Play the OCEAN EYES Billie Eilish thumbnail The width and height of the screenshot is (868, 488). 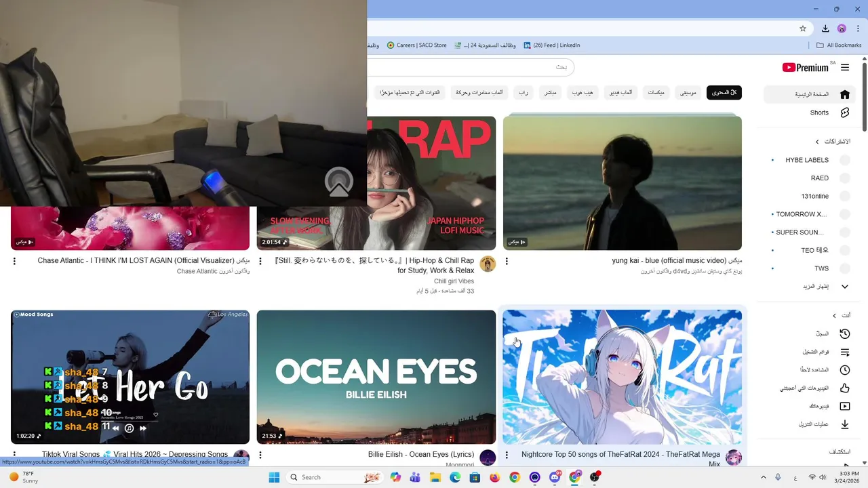click(x=376, y=377)
